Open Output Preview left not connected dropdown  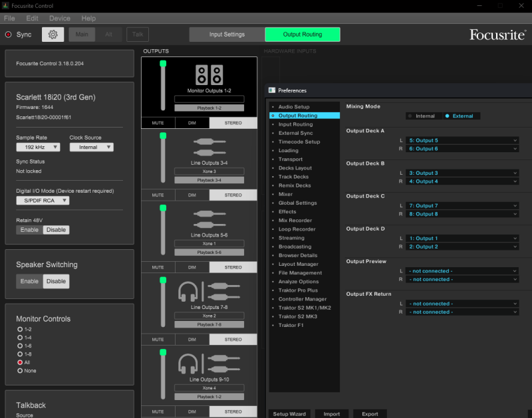[x=462, y=271]
